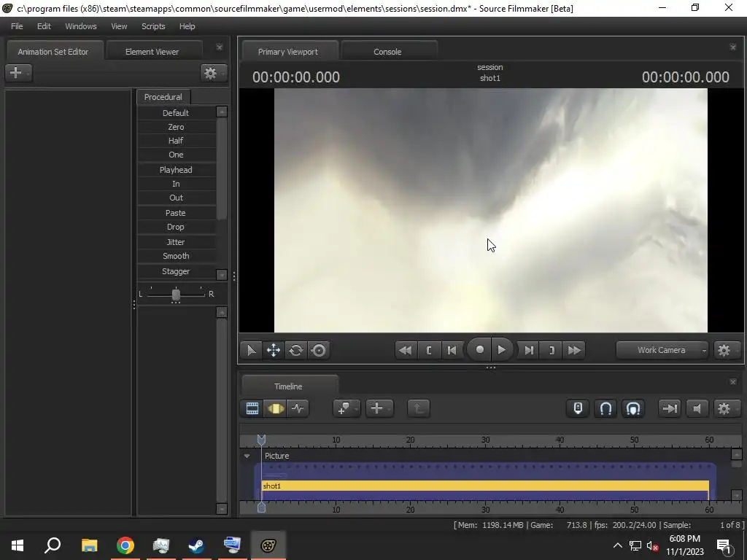Click the playhead marker on top ruler
This screenshot has height=560, width=747.
pyautogui.click(x=261, y=440)
